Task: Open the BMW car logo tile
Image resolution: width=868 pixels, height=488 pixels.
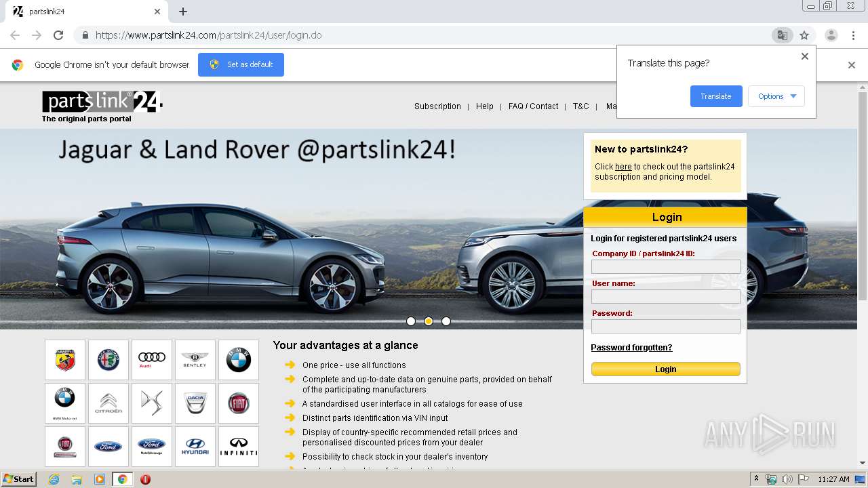Action: coord(239,360)
